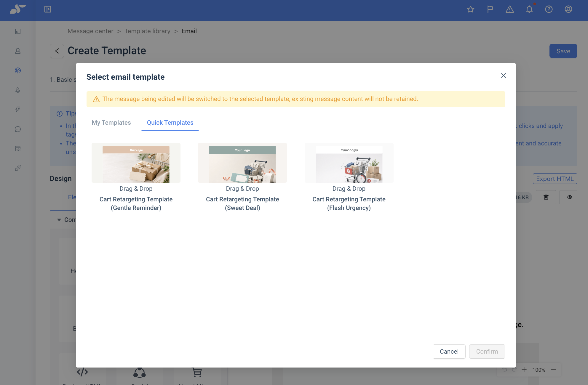Open the chat bubble sidebar icon

point(18,129)
